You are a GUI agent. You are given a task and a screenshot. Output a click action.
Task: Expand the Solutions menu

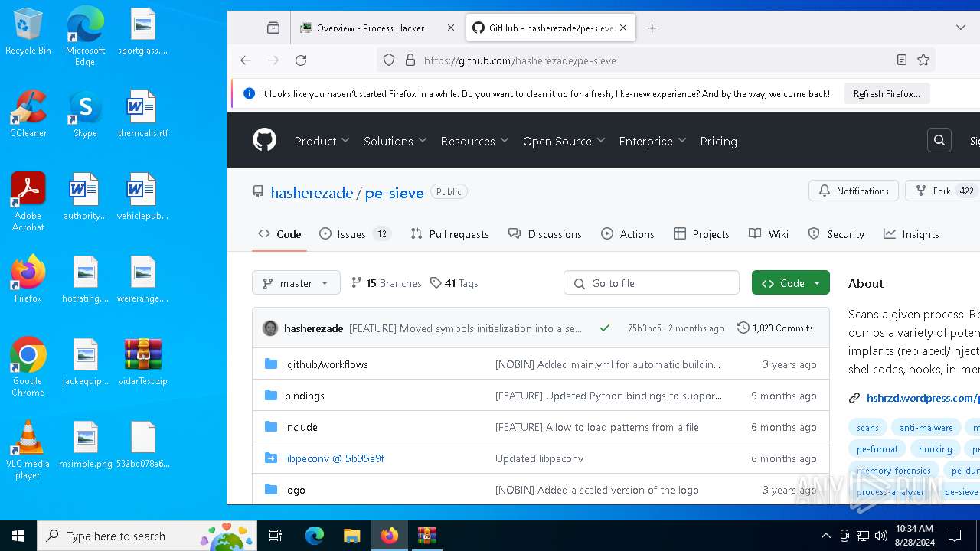(x=394, y=141)
